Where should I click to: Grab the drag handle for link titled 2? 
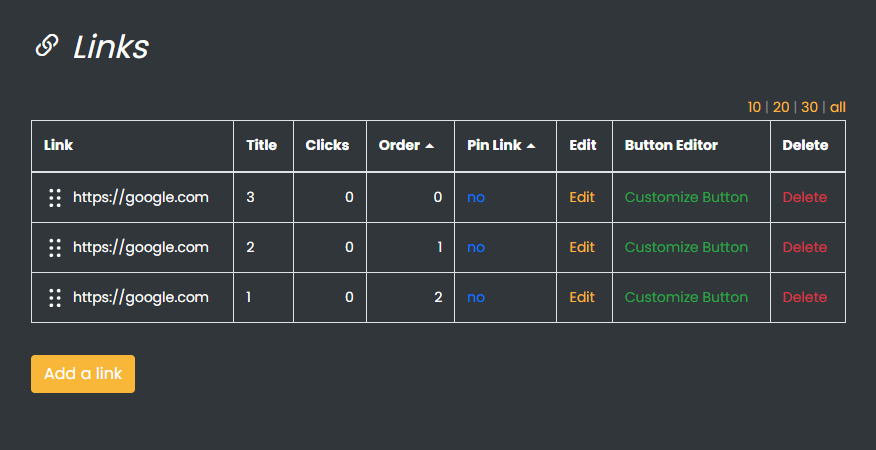pyautogui.click(x=55, y=248)
